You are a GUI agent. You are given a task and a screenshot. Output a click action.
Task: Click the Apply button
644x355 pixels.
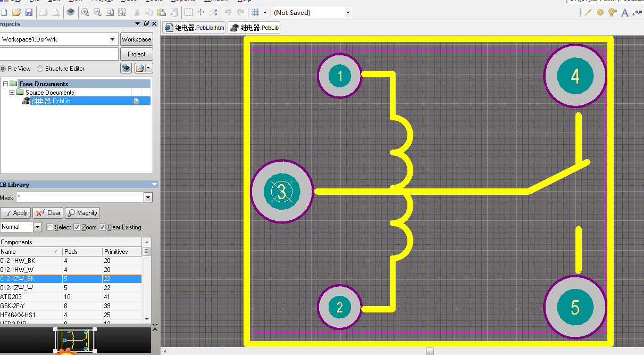tap(15, 213)
